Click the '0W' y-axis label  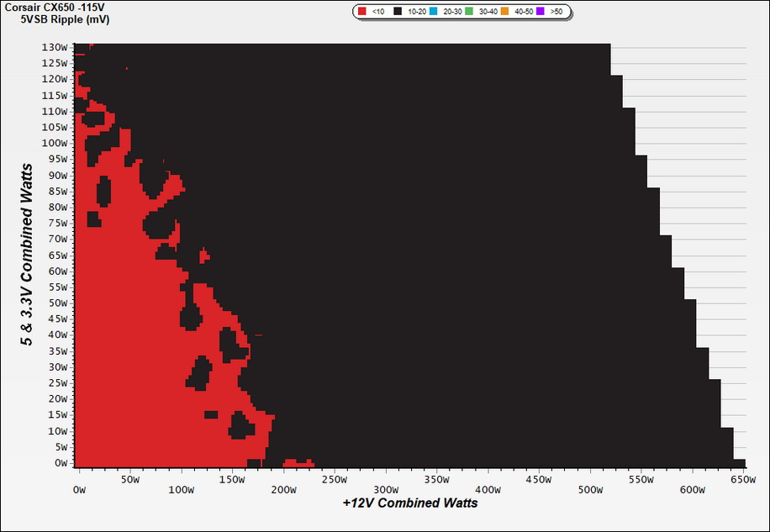[61, 463]
